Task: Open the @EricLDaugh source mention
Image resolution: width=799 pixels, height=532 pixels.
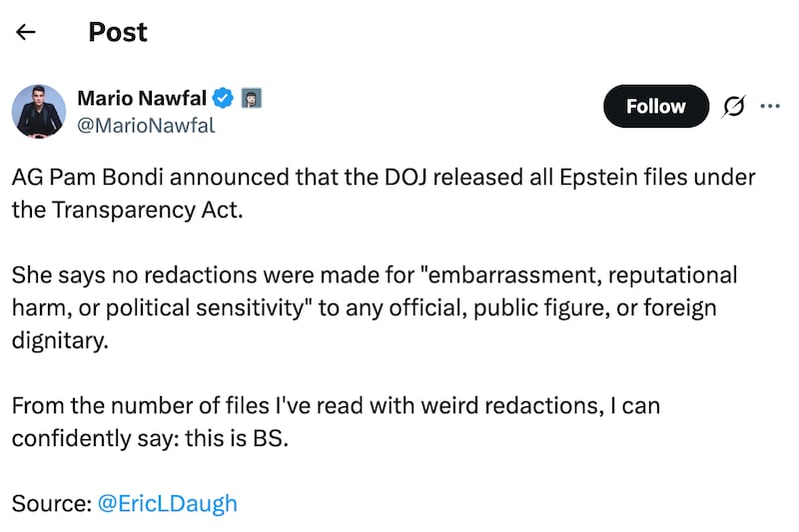Action: coord(168,502)
